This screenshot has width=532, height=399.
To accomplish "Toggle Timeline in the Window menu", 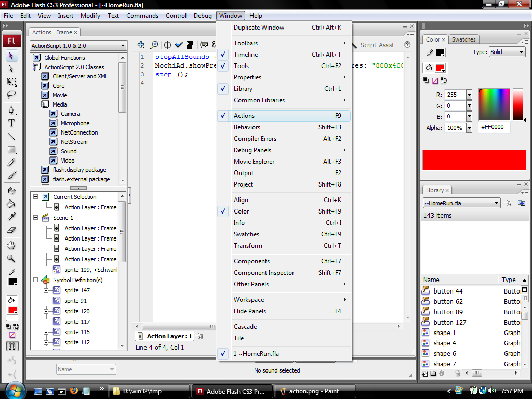I will [x=284, y=54].
